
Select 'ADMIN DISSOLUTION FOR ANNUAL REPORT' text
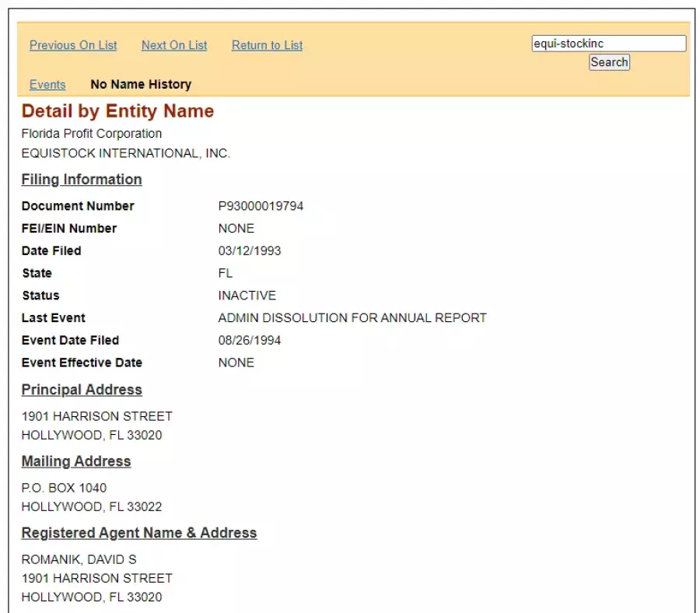(x=352, y=317)
